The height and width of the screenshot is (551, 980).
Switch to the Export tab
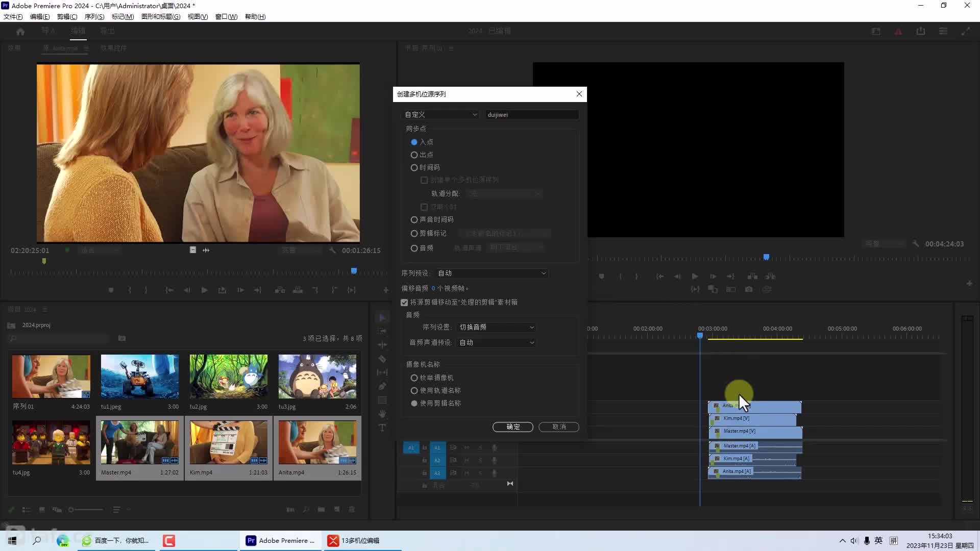pyautogui.click(x=107, y=31)
